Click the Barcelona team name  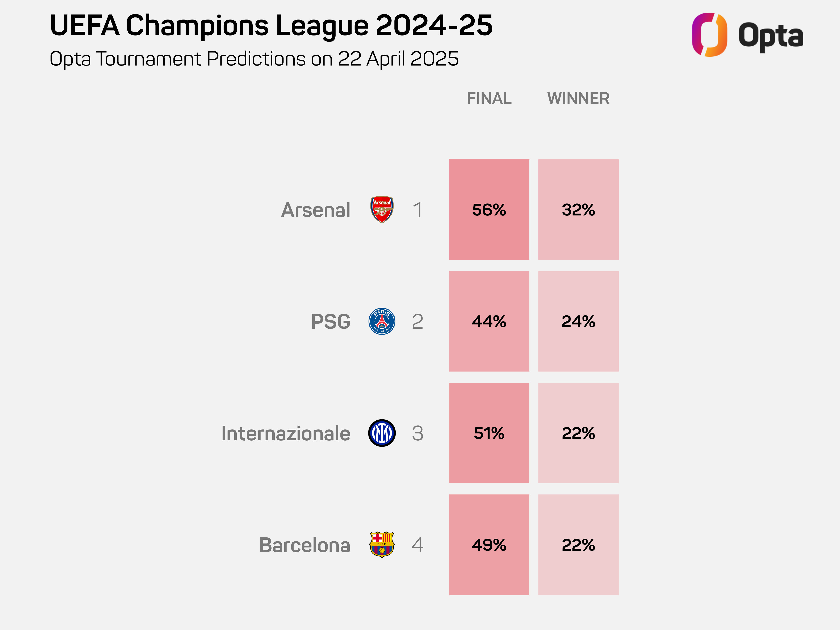pos(304,545)
